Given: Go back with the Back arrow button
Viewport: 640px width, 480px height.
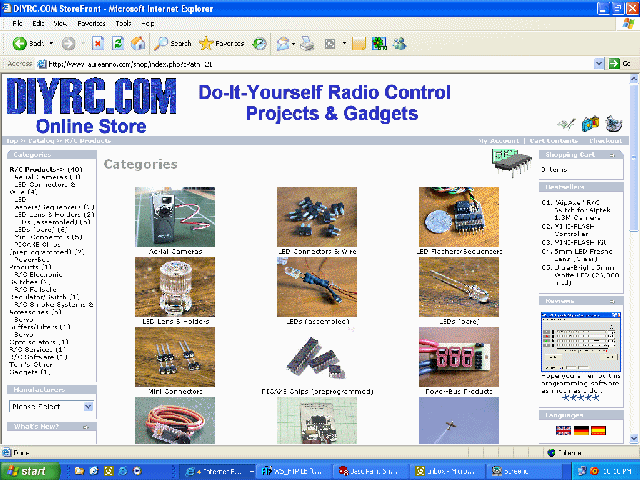Looking at the screenshot, I should pyautogui.click(x=27, y=43).
